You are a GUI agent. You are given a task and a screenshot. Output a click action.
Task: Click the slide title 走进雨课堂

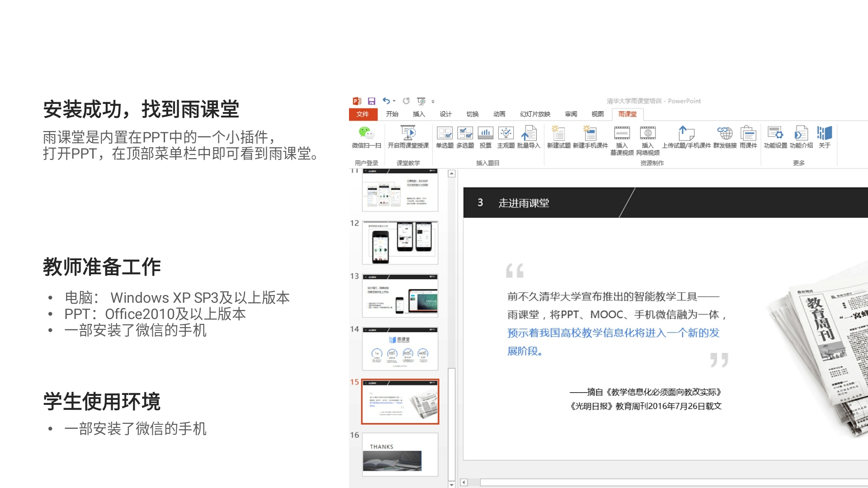tap(524, 203)
